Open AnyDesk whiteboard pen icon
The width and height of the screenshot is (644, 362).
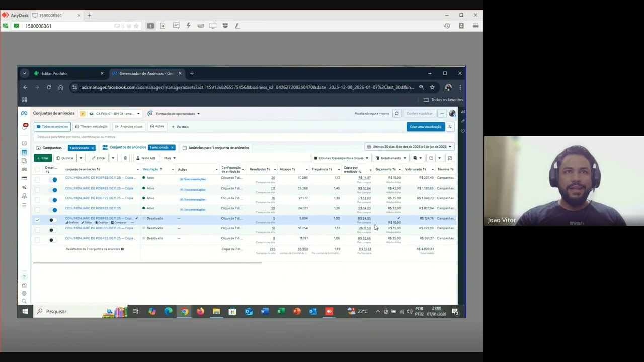[237, 26]
